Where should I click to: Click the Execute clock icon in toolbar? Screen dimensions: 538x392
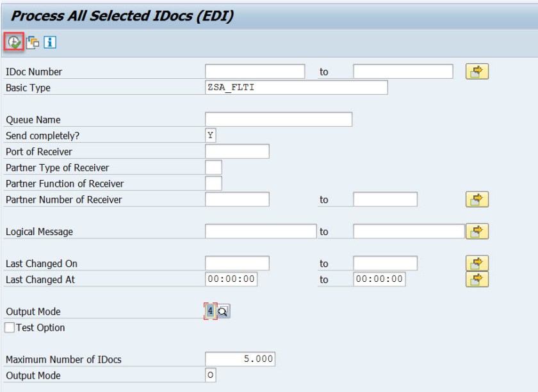point(13,42)
